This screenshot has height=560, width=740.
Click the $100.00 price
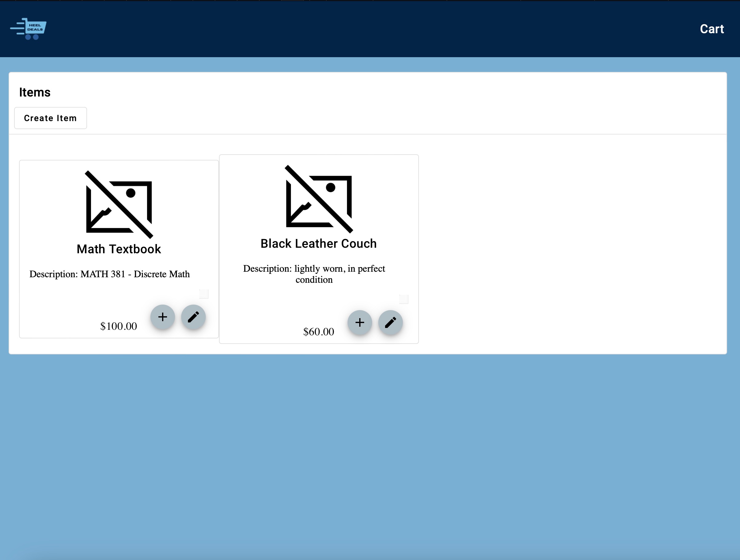pyautogui.click(x=118, y=326)
